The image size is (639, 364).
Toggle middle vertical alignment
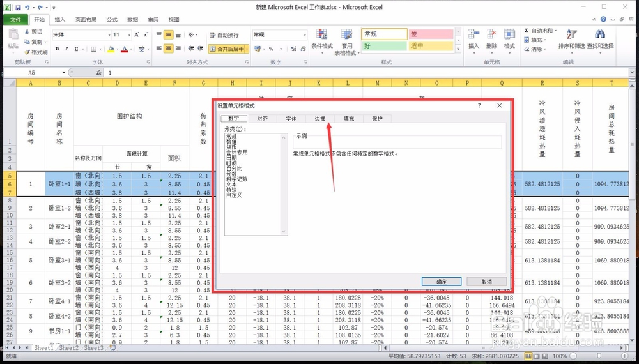(168, 35)
